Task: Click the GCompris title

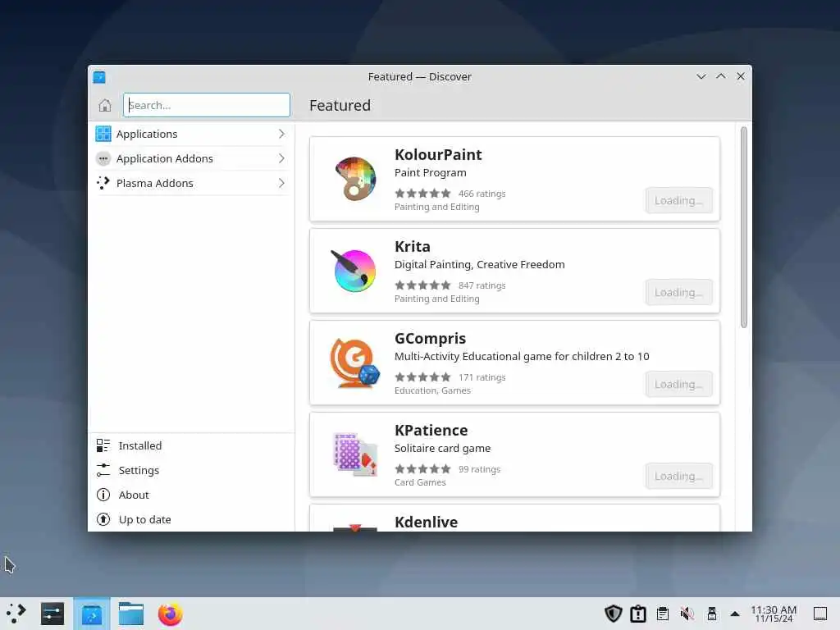Action: (430, 339)
